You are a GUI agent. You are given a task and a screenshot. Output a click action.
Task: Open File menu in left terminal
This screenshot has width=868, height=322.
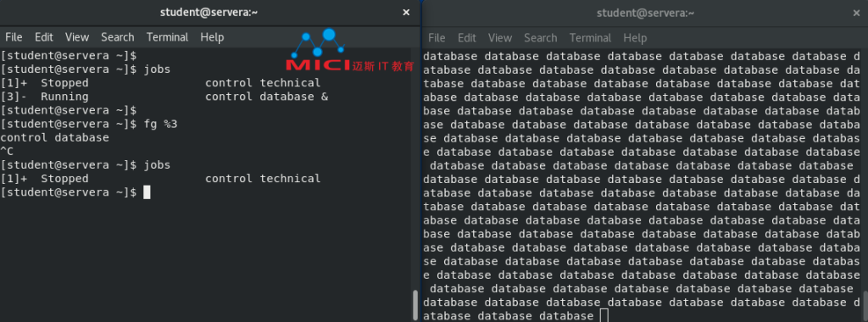[14, 37]
